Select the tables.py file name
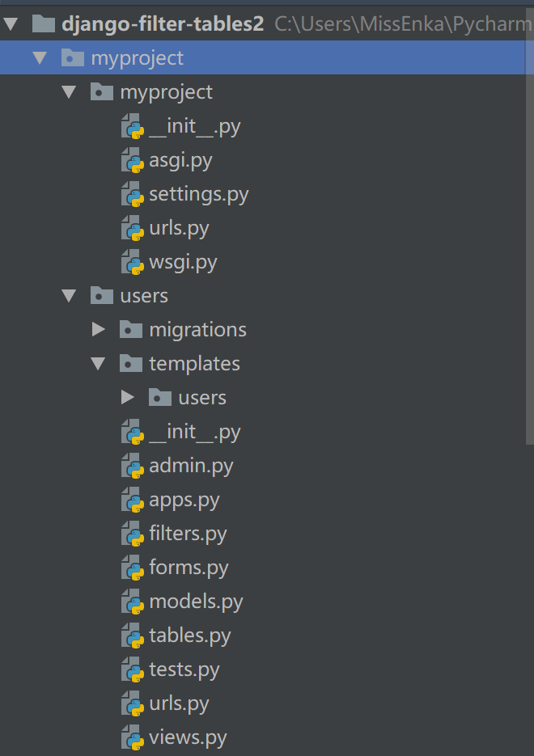Viewport: 534px width, 756px height. coord(190,636)
